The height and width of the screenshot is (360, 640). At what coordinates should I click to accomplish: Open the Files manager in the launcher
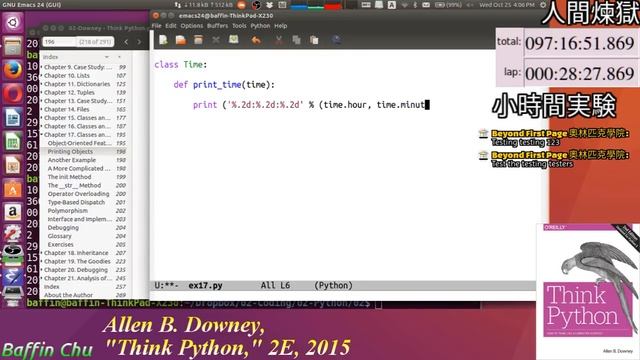13,46
